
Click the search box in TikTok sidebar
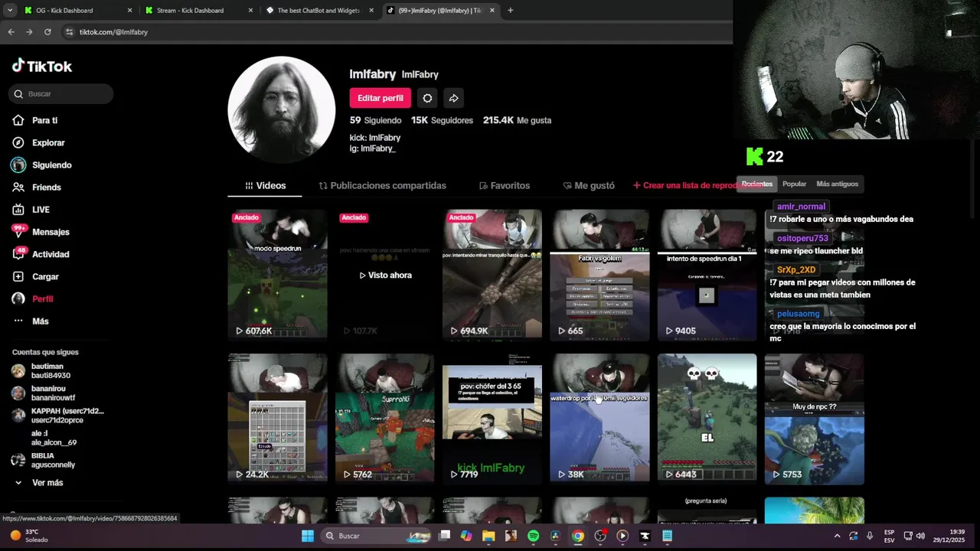[x=61, y=93]
